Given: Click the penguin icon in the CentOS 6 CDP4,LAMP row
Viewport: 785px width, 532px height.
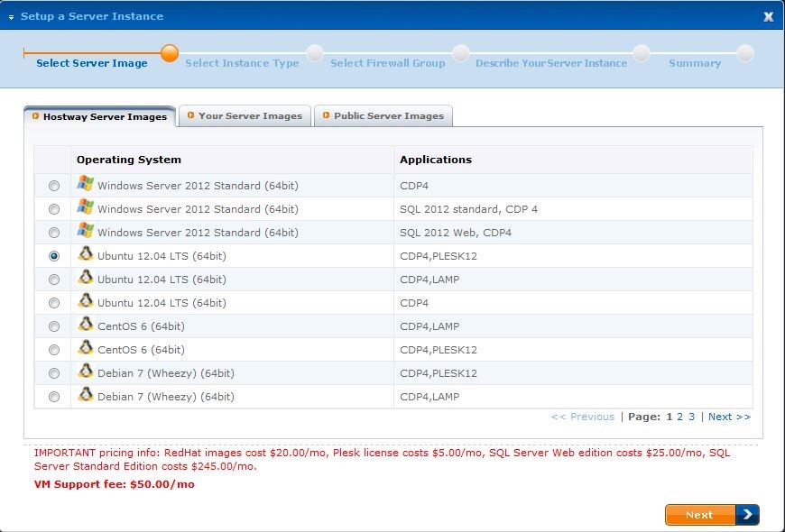Looking at the screenshot, I should tap(86, 324).
